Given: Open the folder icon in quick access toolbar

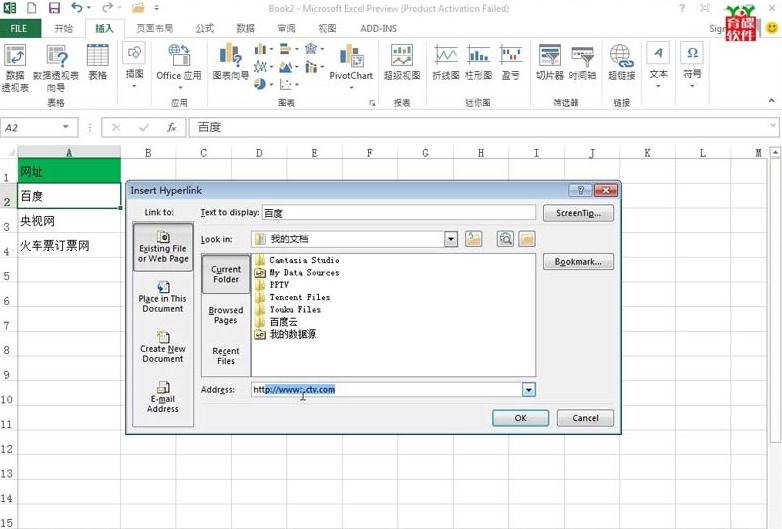Looking at the screenshot, I should pos(138,8).
